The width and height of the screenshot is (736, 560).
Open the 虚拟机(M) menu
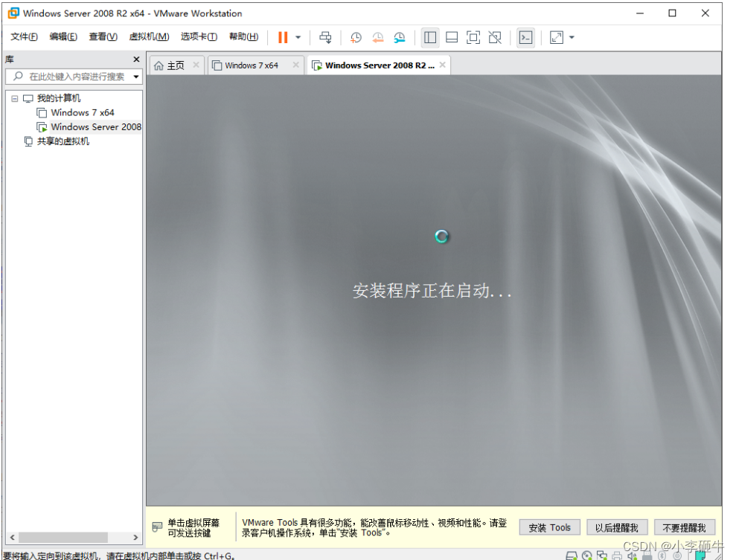[x=149, y=36]
